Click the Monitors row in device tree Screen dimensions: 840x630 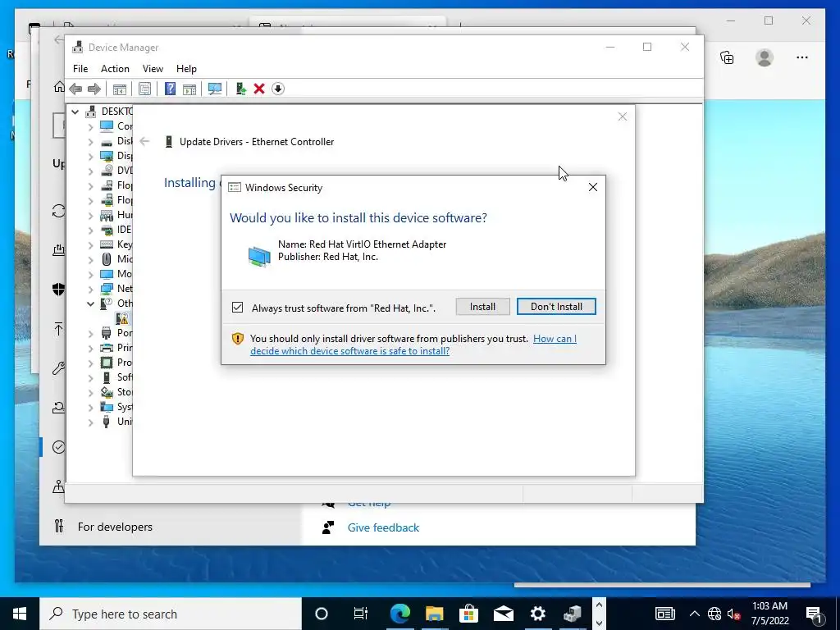pyautogui.click(x=116, y=274)
